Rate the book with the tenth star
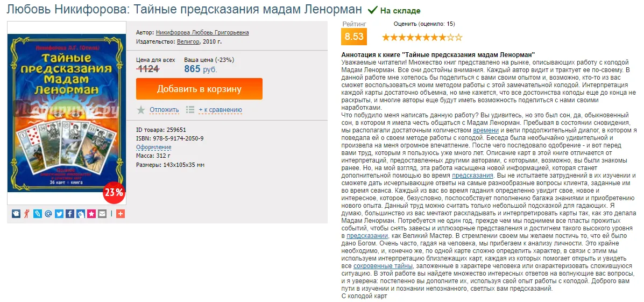The image size is (644, 302). pos(458,38)
